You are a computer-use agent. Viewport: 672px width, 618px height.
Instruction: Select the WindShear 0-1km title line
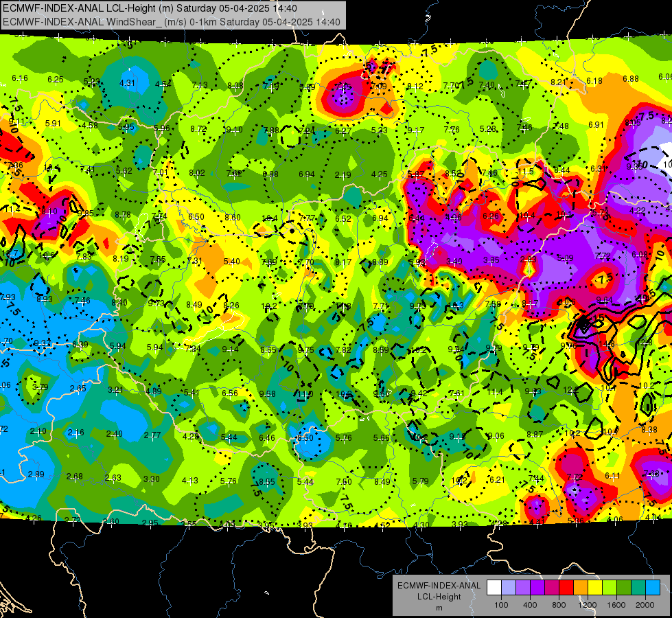click(x=172, y=22)
